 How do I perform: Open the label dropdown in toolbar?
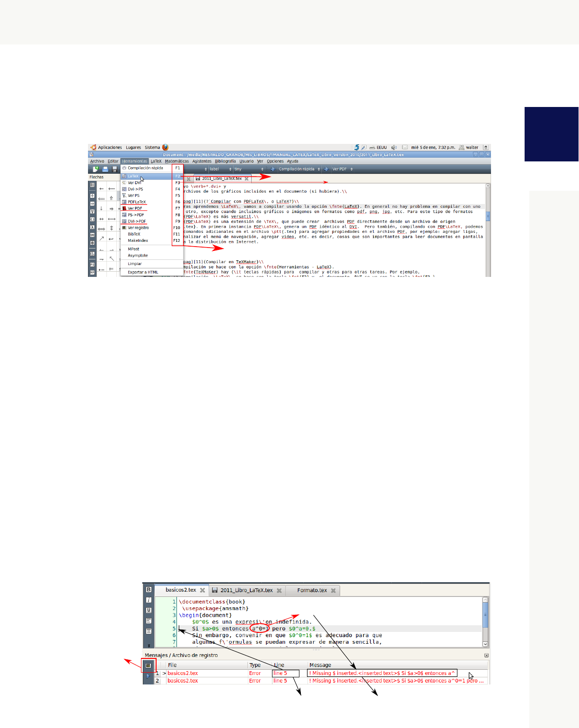tap(220, 169)
